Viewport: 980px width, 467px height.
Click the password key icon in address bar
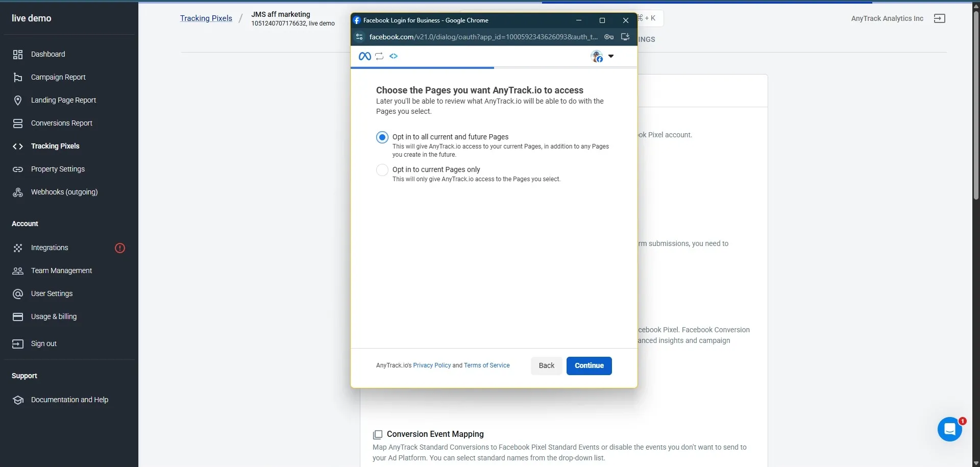[609, 37]
